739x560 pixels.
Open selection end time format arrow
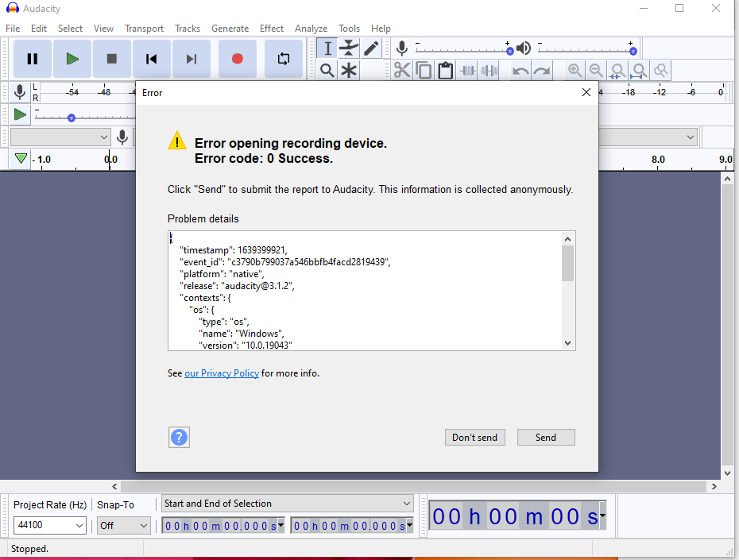point(409,525)
